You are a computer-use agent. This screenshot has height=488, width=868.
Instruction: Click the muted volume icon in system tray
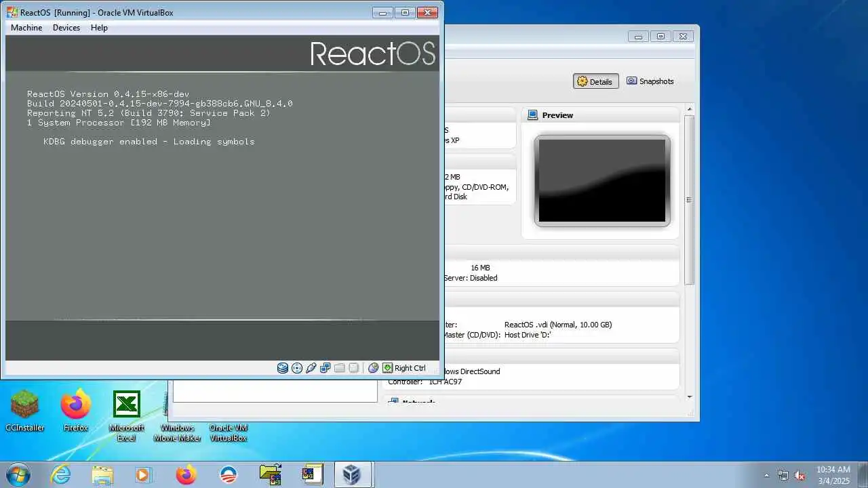(800, 475)
